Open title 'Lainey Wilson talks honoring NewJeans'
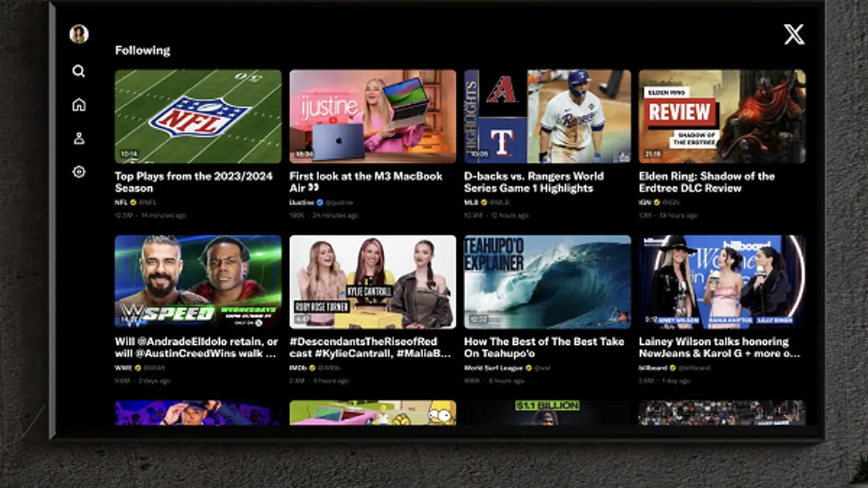 pyautogui.click(x=720, y=348)
